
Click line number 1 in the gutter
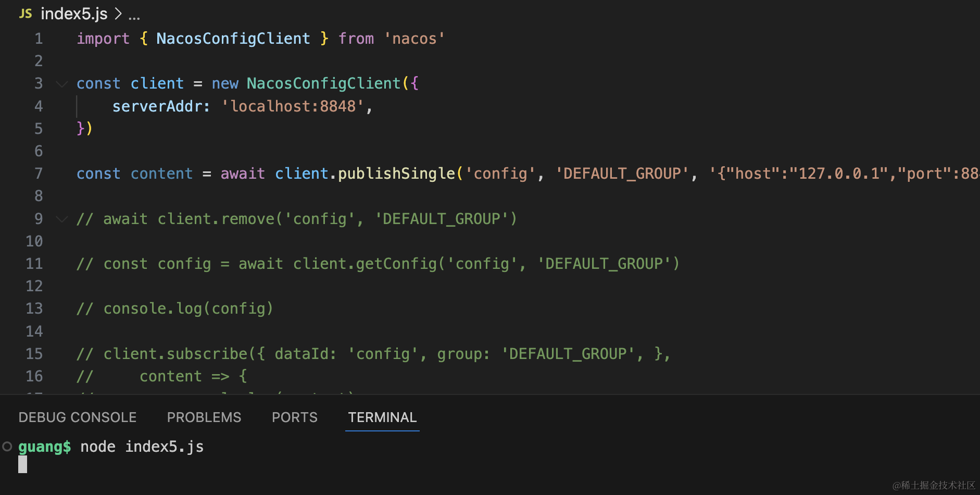click(x=39, y=39)
